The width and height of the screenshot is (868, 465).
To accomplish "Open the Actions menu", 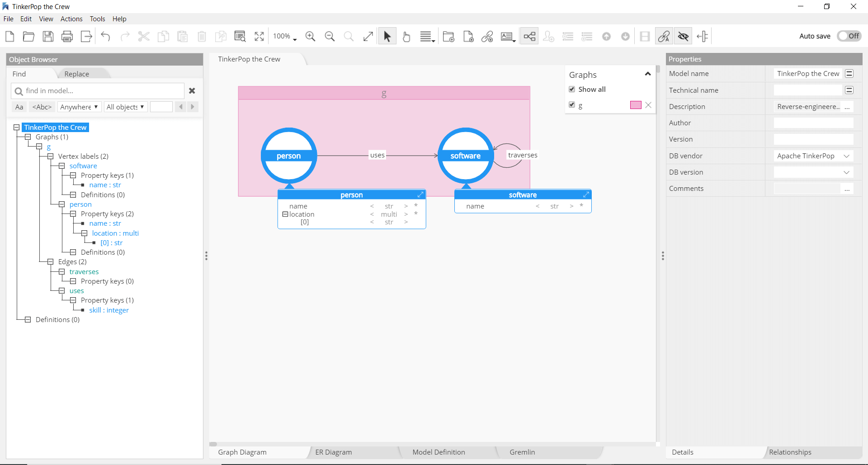I will [71, 19].
